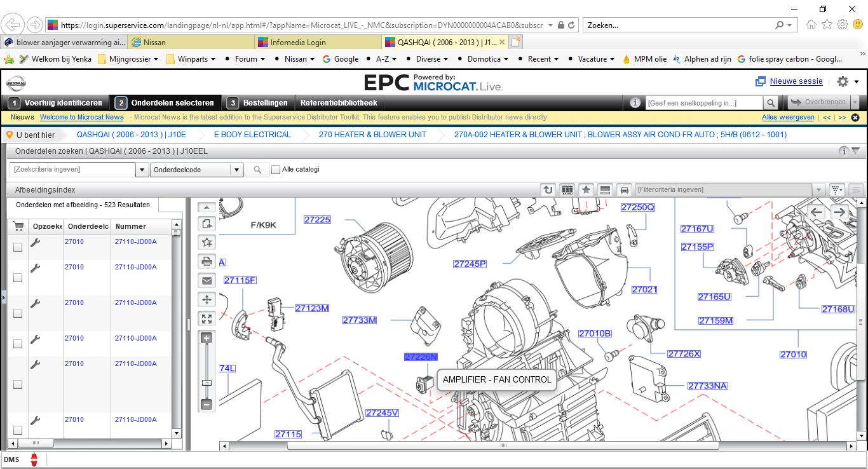Image resolution: width=868 pixels, height=469 pixels.
Task: Open the browser tools gear icon
Action: click(843, 25)
